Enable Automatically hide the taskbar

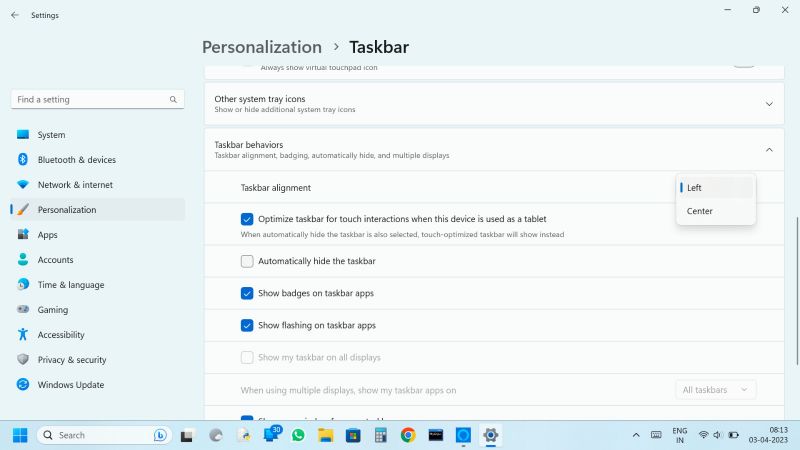pos(247,261)
